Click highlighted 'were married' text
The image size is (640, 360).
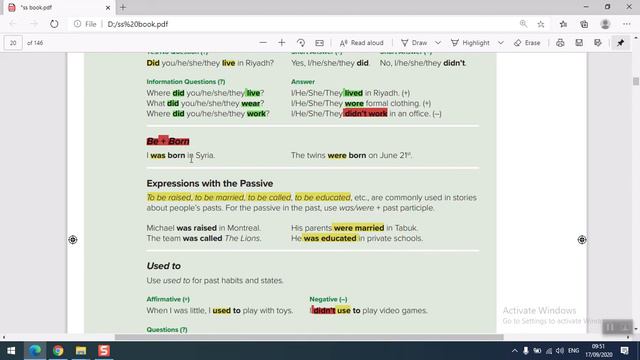(x=359, y=228)
